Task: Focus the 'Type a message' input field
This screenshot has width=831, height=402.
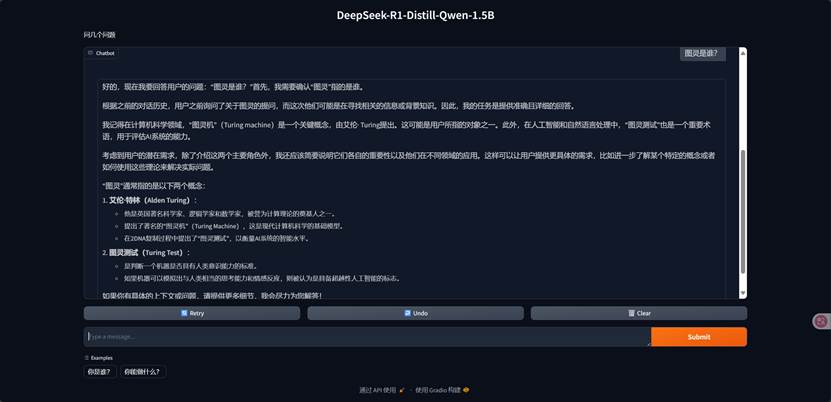Action: (367, 337)
